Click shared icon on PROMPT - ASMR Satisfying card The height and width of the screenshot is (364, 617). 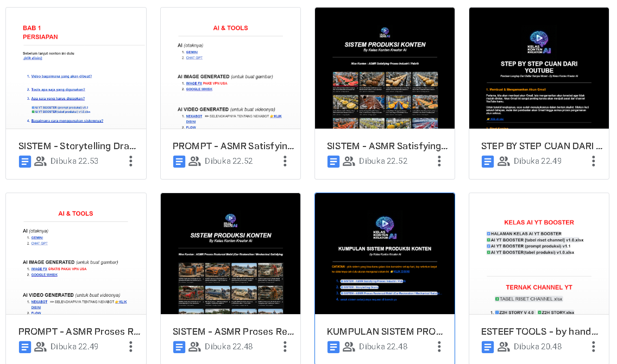(x=194, y=161)
